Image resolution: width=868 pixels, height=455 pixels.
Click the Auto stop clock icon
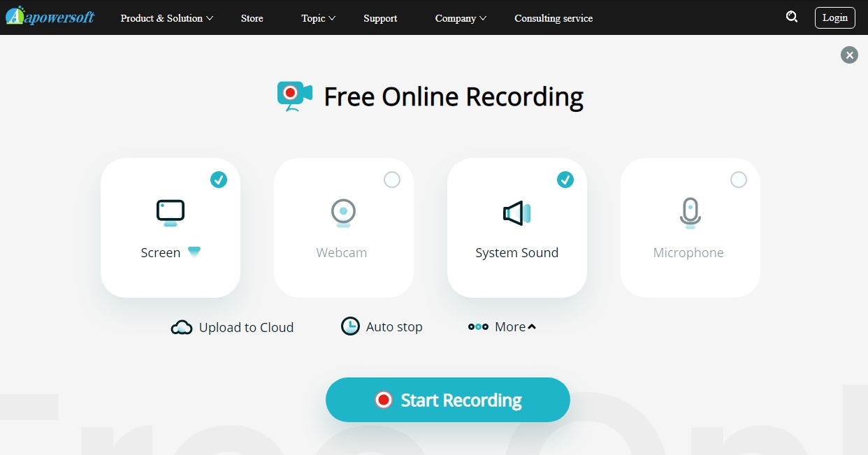click(349, 326)
